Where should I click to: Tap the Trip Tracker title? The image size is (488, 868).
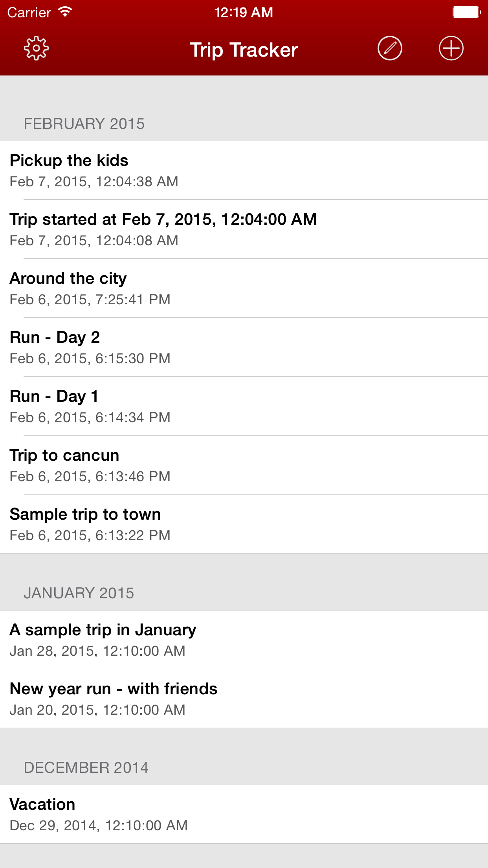click(244, 50)
